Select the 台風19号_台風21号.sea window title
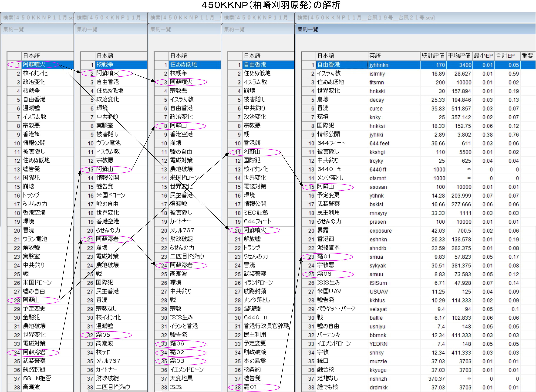 366,18
